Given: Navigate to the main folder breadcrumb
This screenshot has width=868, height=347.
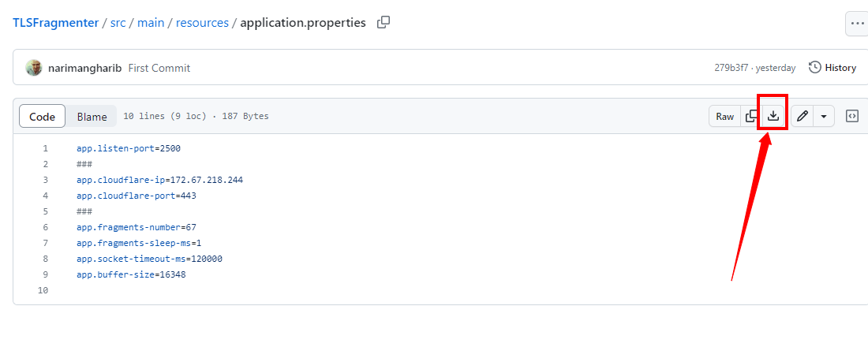Looking at the screenshot, I should pos(151,23).
